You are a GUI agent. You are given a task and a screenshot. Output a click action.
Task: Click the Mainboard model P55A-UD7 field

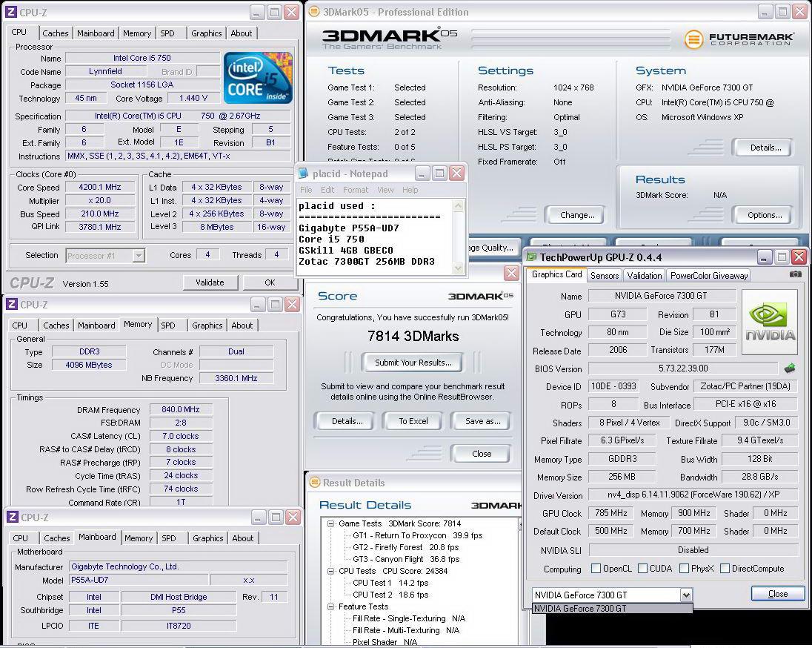click(139, 580)
